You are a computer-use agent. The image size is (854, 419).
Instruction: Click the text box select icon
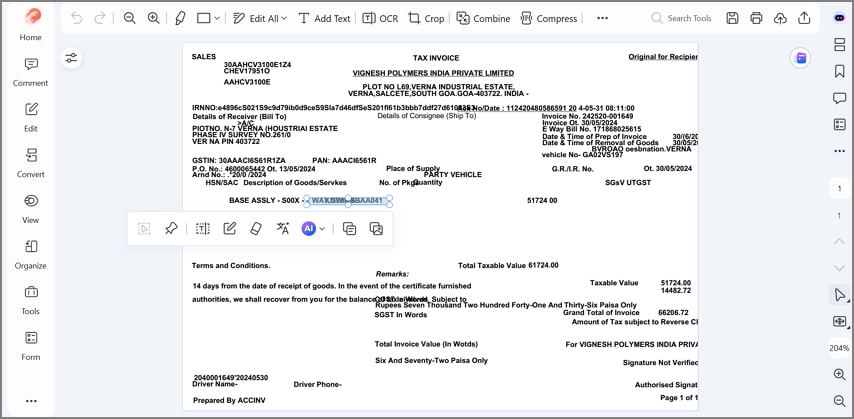(203, 229)
